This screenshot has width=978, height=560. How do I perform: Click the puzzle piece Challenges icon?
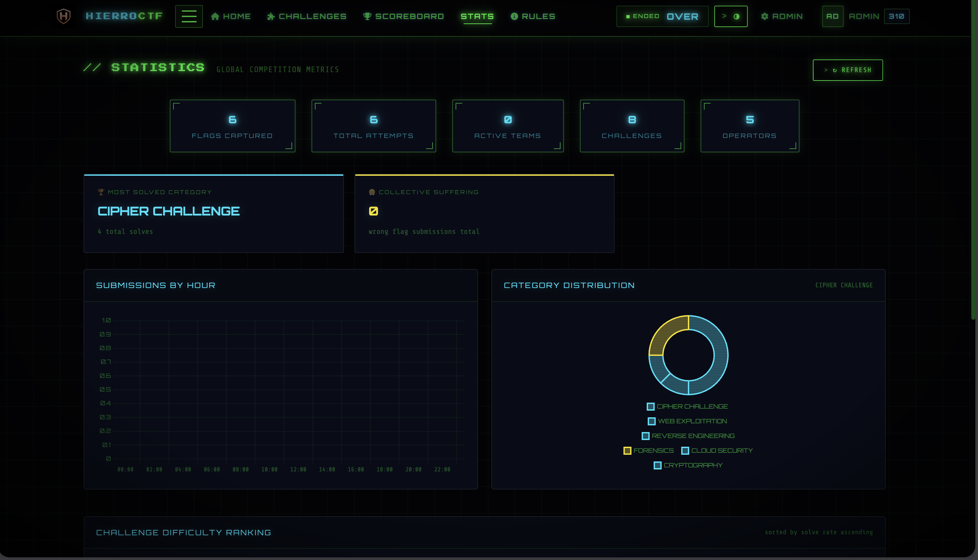click(271, 16)
